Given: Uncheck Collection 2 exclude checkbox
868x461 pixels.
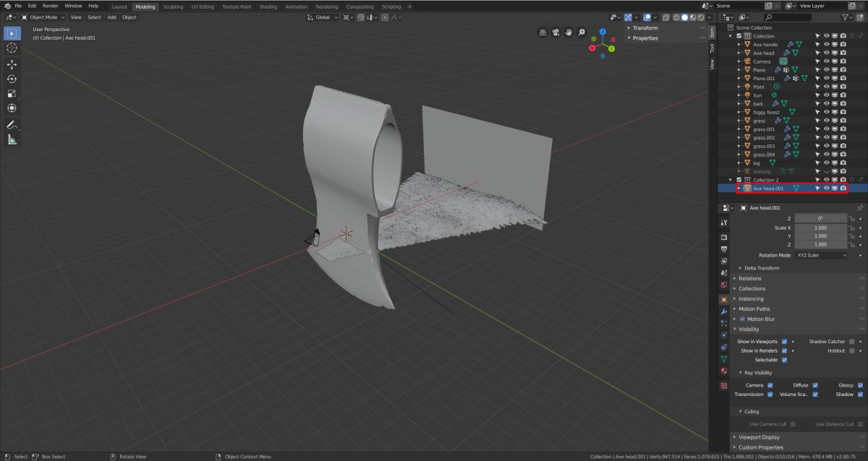Looking at the screenshot, I should click(739, 180).
